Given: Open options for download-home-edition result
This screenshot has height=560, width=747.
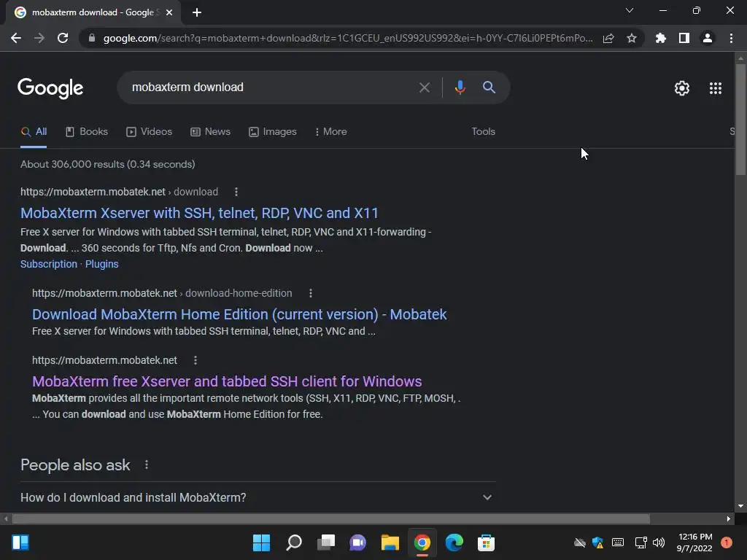Looking at the screenshot, I should tap(311, 293).
